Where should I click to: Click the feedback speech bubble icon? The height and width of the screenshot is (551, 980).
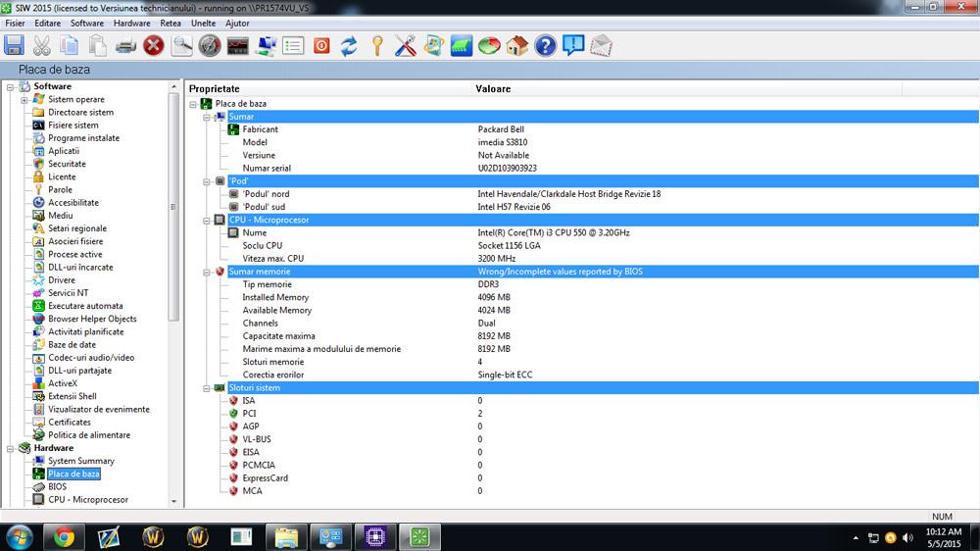[x=573, y=46]
